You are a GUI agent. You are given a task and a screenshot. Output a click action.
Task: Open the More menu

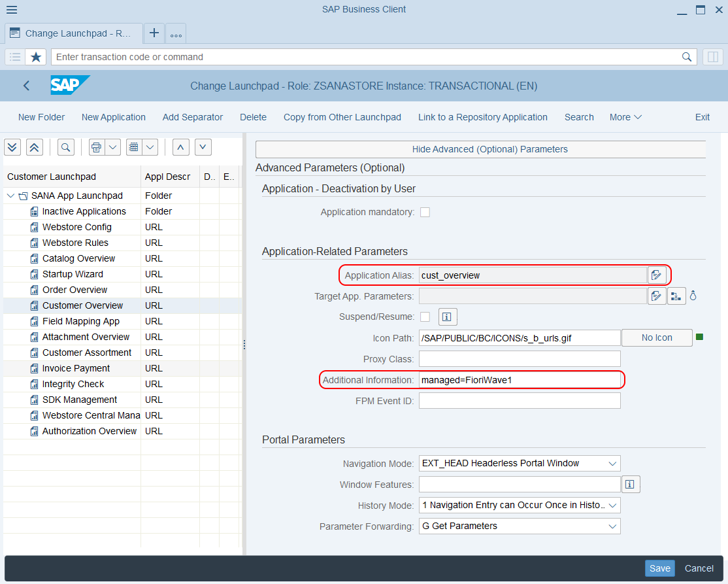point(625,117)
